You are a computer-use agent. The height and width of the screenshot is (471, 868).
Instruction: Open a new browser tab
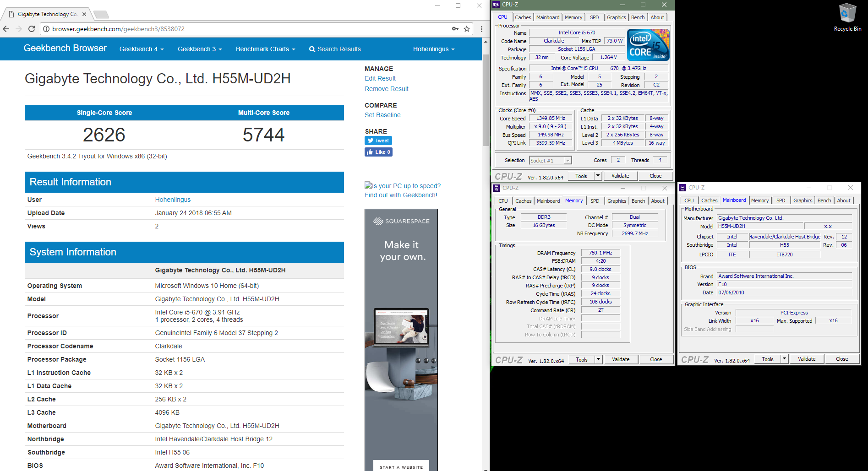pyautogui.click(x=101, y=14)
